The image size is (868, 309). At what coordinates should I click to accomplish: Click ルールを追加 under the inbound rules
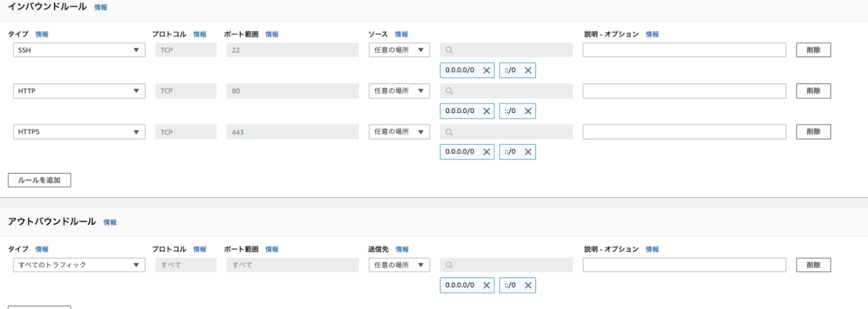[39, 180]
